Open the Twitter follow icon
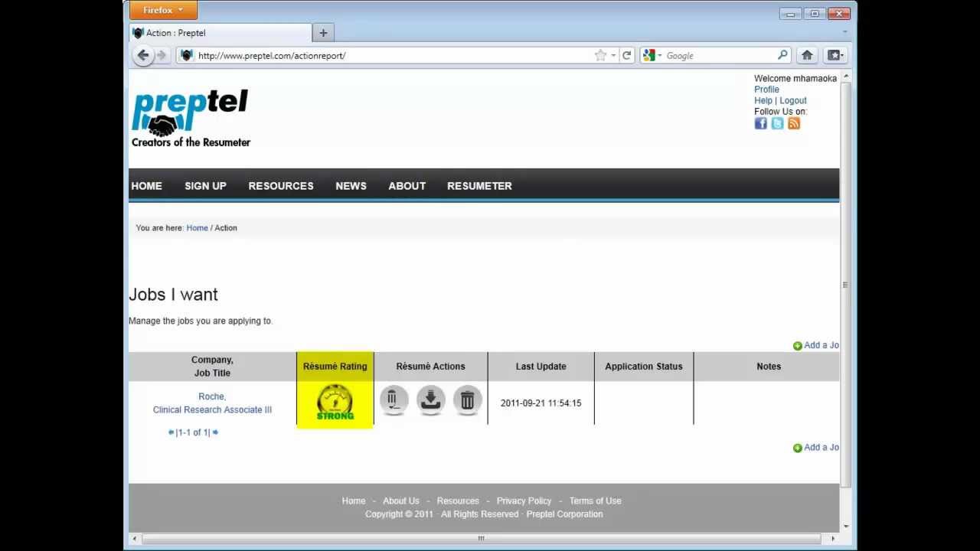 click(777, 123)
